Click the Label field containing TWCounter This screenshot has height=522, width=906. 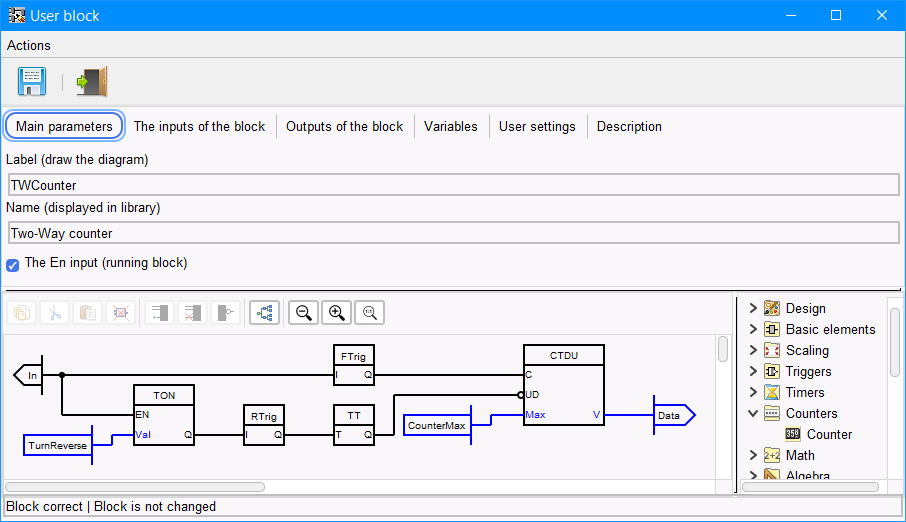(x=453, y=185)
